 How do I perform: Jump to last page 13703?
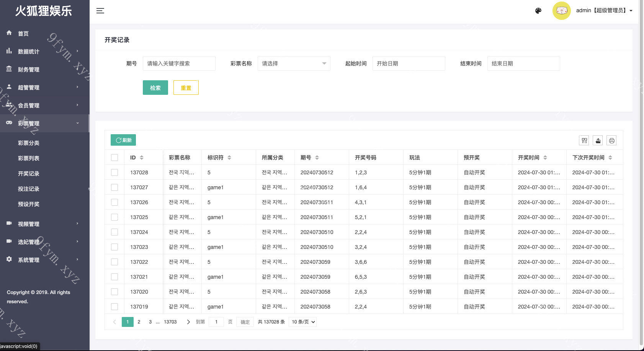pyautogui.click(x=170, y=322)
